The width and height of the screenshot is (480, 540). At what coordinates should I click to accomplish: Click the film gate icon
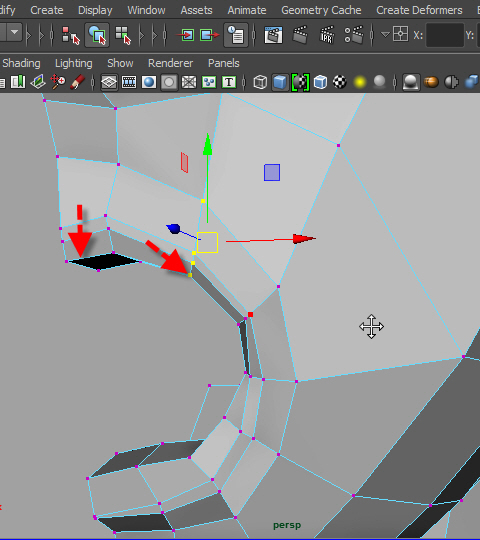pyautogui.click(x=129, y=82)
